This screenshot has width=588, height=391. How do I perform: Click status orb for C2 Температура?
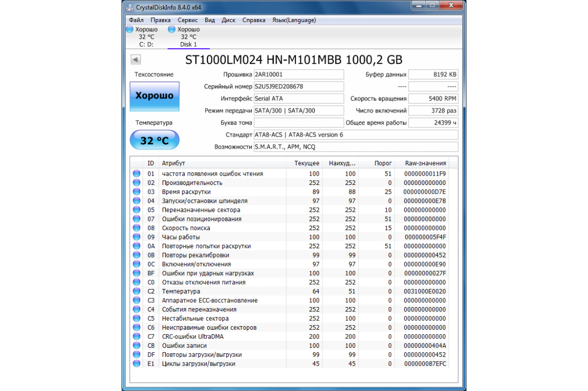tap(136, 291)
